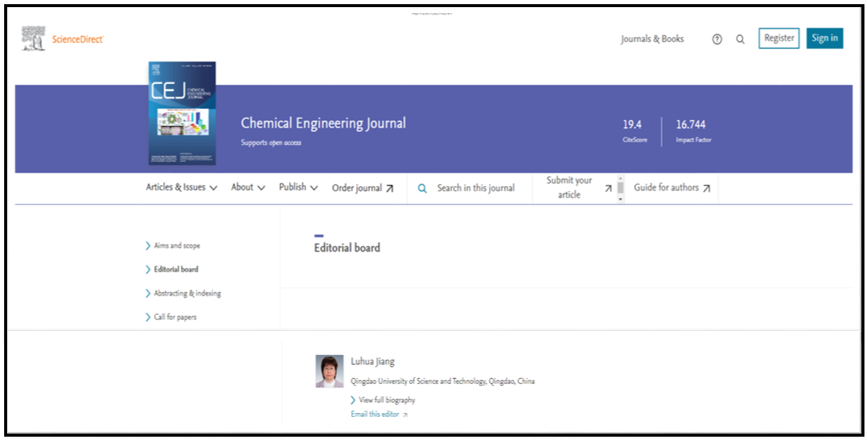
Task: Click the Chemical Engineering Journal cover thumbnail
Action: point(182,113)
